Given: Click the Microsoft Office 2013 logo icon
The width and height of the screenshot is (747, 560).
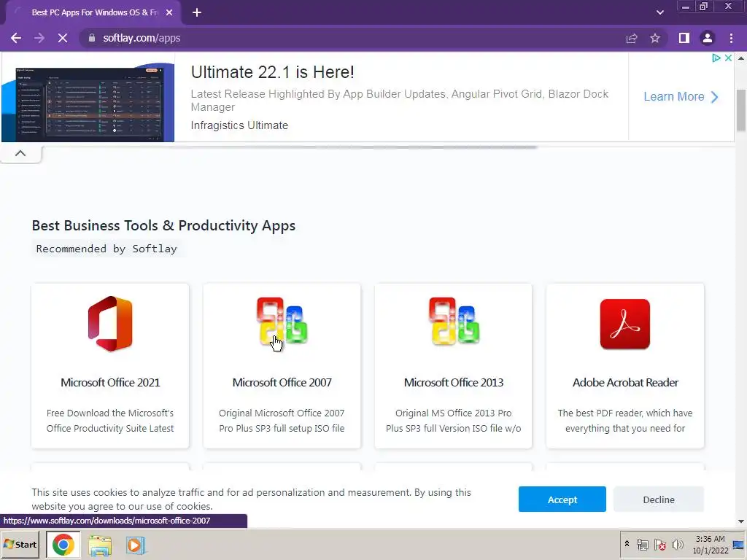Looking at the screenshot, I should click(x=454, y=322).
